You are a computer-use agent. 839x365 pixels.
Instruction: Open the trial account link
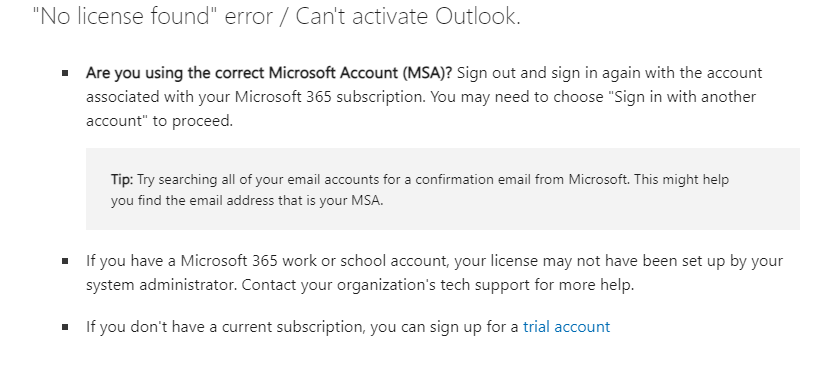566,326
